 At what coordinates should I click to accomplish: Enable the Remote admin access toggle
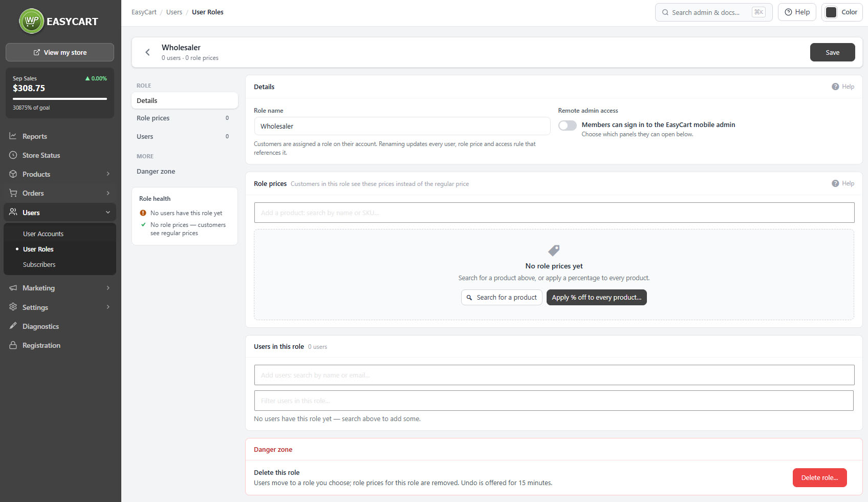(568, 126)
